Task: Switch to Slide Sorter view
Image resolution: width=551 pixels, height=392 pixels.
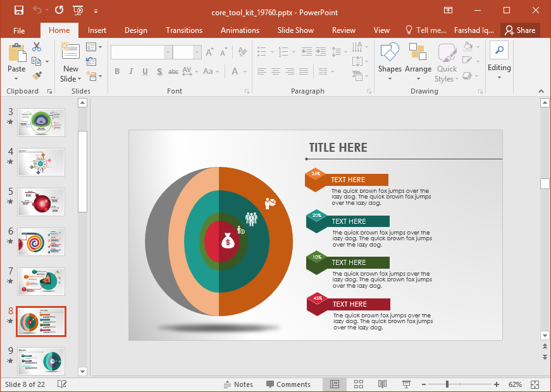Action: pos(359,384)
